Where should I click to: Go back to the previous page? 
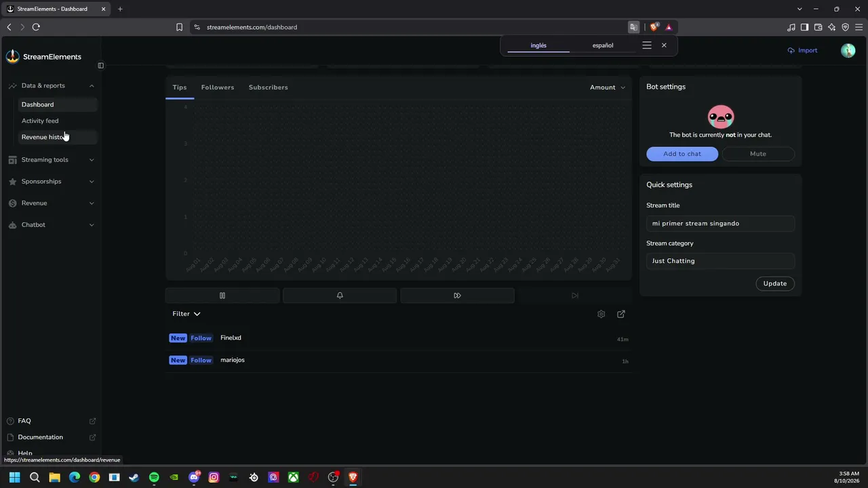[x=9, y=27]
